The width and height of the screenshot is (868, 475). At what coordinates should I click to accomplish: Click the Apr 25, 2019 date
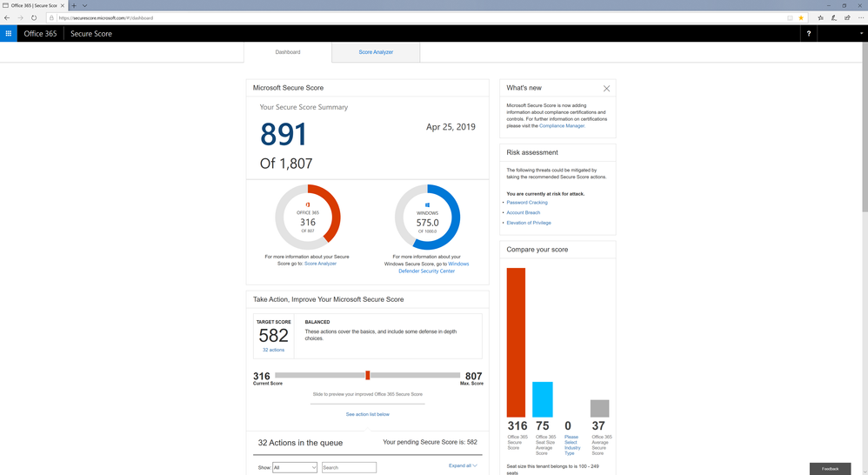451,127
